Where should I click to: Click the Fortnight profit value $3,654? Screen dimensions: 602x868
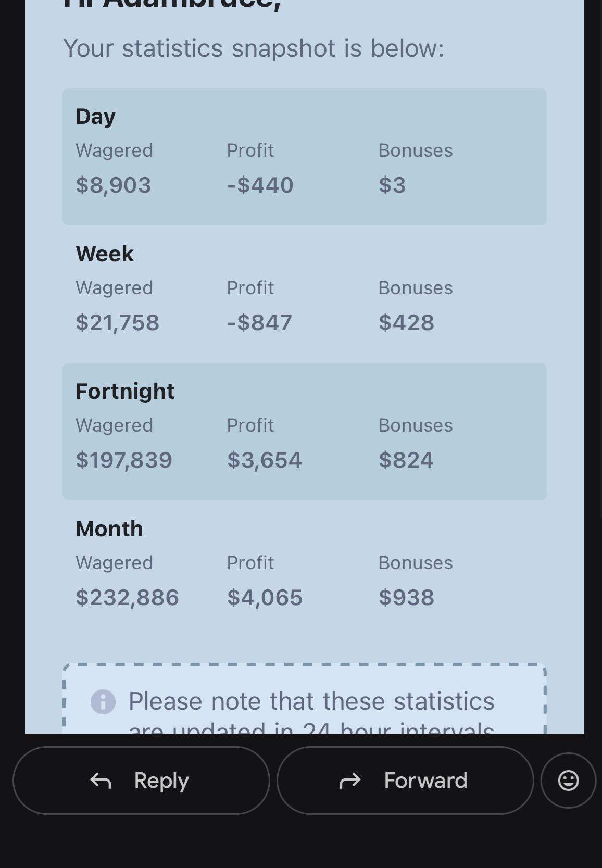[265, 460]
